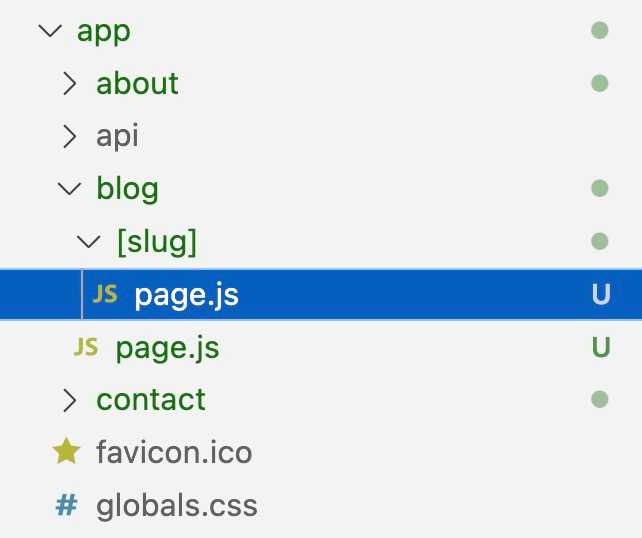Click modified dot beside contact folder
642x538 pixels.
[600, 400]
